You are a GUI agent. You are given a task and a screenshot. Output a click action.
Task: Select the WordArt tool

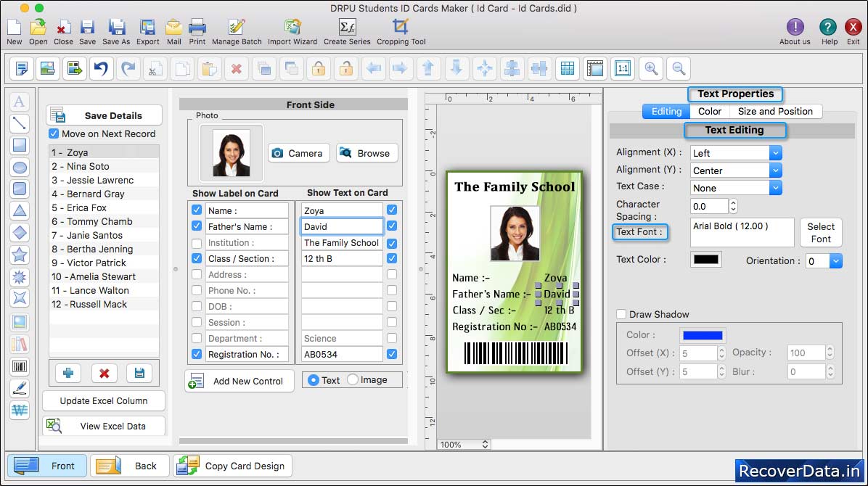(x=20, y=410)
